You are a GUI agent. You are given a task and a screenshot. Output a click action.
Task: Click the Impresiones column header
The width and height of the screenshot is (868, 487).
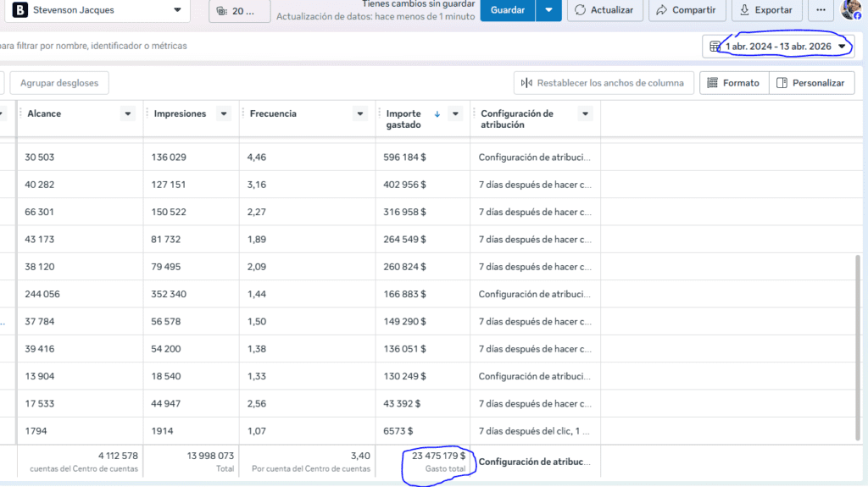(180, 113)
